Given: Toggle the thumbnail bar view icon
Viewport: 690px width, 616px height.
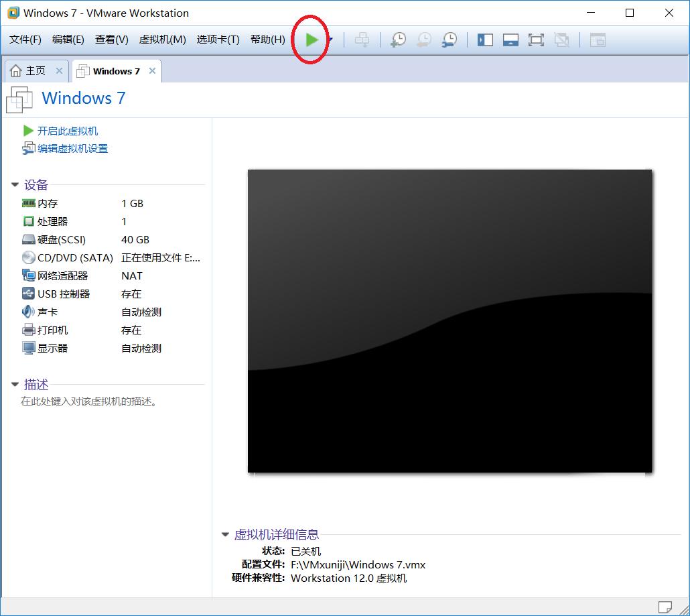Looking at the screenshot, I should 510,40.
